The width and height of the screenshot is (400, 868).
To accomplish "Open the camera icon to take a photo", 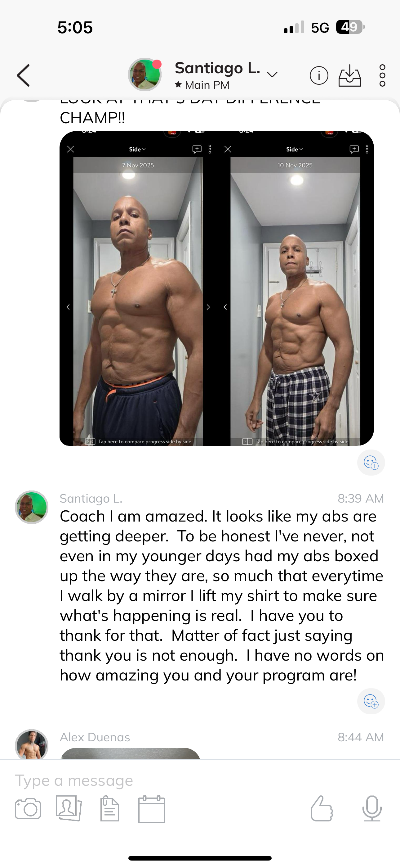I will (x=28, y=808).
